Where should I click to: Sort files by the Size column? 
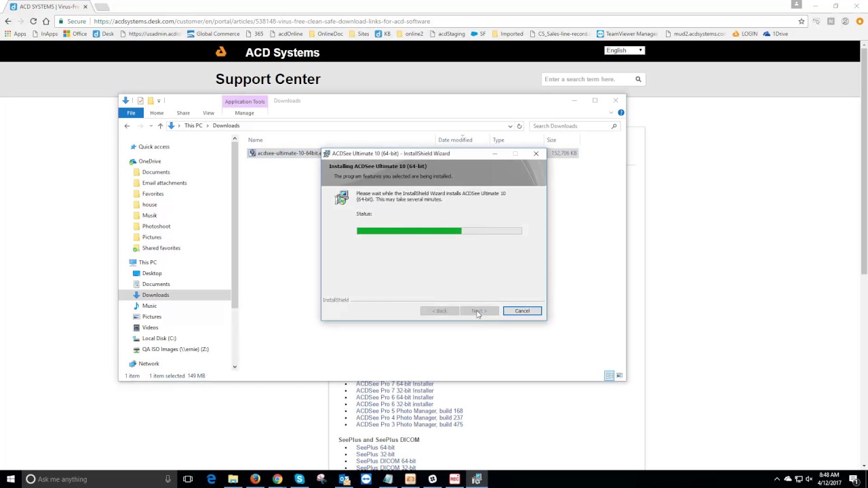(551, 140)
